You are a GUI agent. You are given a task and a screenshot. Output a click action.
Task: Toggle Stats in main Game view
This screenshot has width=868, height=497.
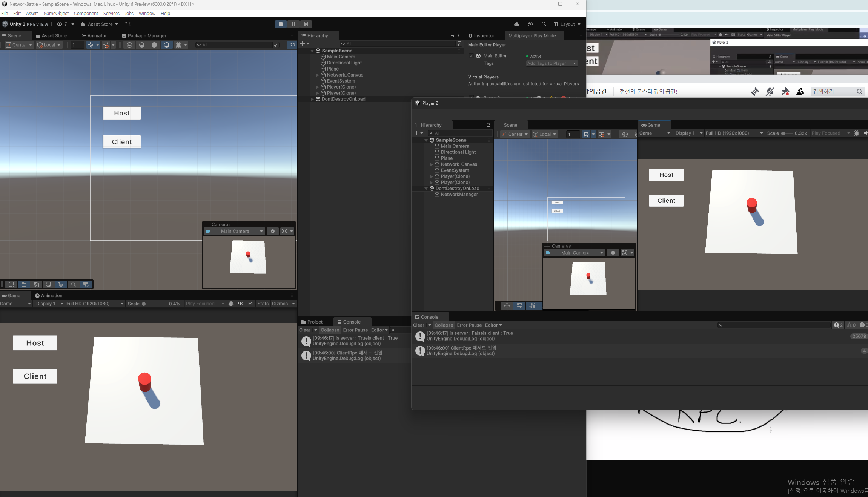point(263,304)
